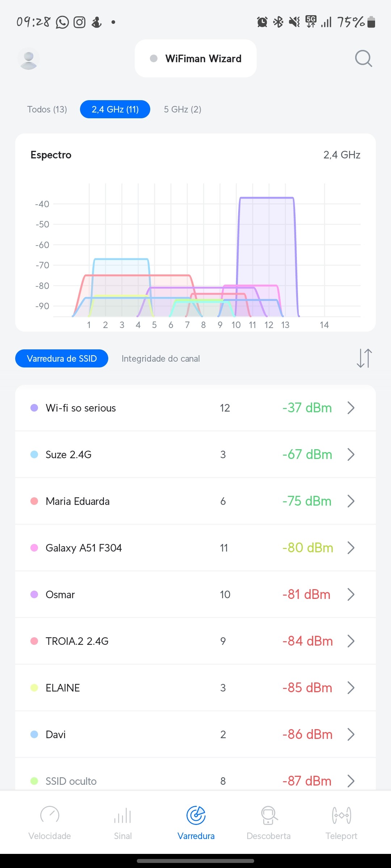
Task: Switch to Integridade do canal tab
Action: click(161, 358)
